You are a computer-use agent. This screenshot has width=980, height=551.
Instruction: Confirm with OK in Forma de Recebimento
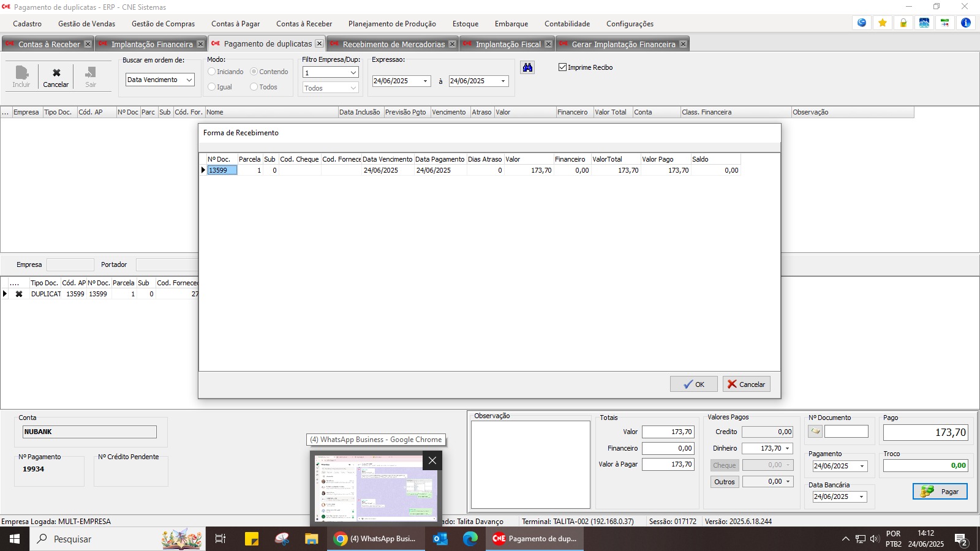tap(693, 384)
